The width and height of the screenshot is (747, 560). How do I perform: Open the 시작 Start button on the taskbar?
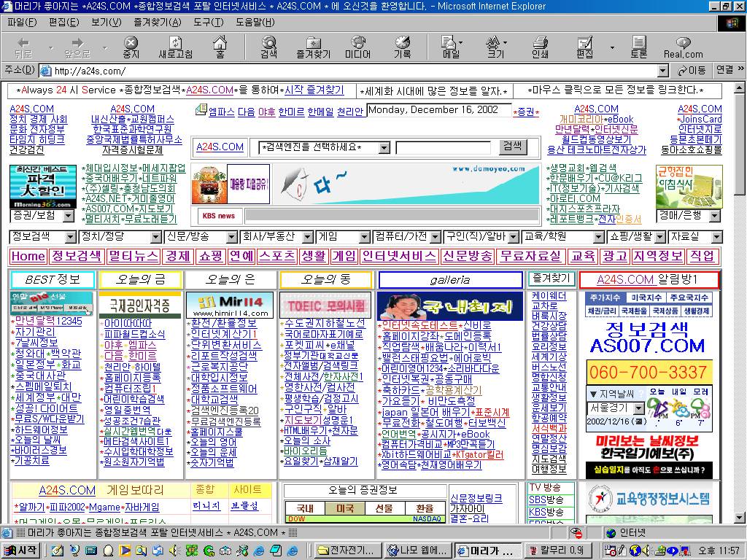(20, 551)
